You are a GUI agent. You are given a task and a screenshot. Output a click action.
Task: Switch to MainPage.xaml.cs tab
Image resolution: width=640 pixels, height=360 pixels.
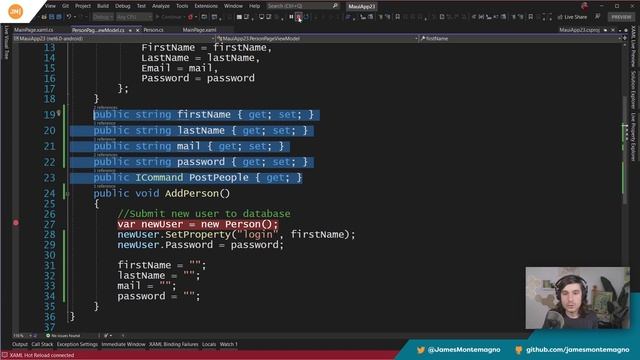tap(33, 30)
